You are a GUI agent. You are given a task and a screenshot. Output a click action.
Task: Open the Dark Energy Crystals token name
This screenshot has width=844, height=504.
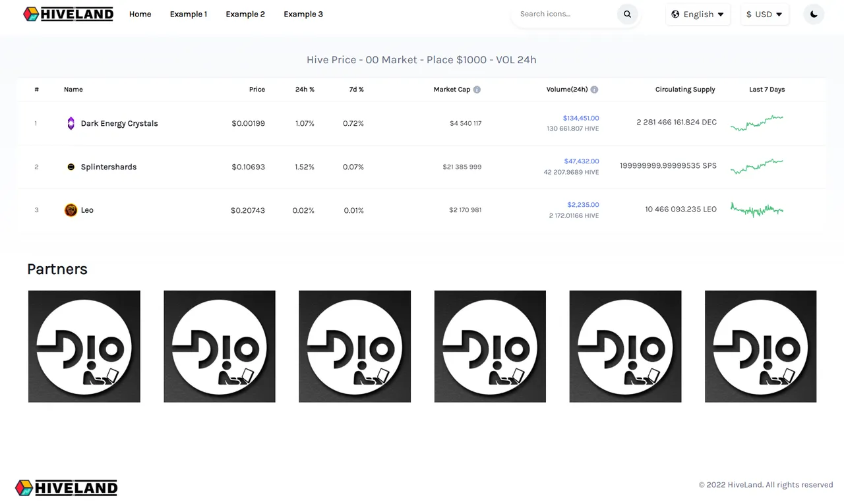[x=119, y=123]
